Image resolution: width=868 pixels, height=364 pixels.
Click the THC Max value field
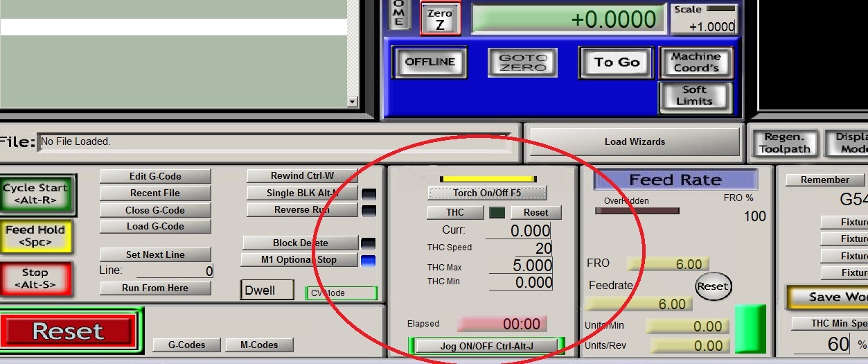(521, 266)
